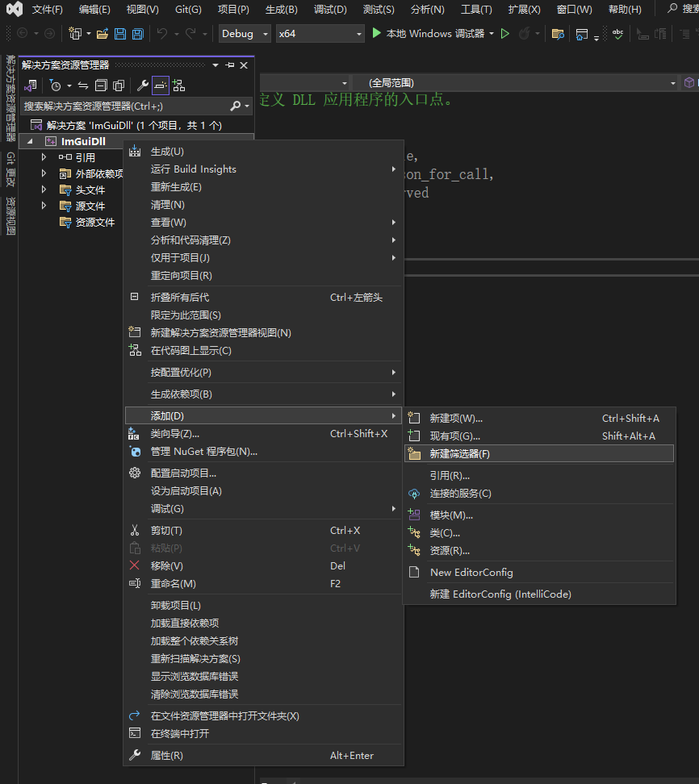
Task: Click the Undo arrow icon
Action: pyautogui.click(x=162, y=34)
